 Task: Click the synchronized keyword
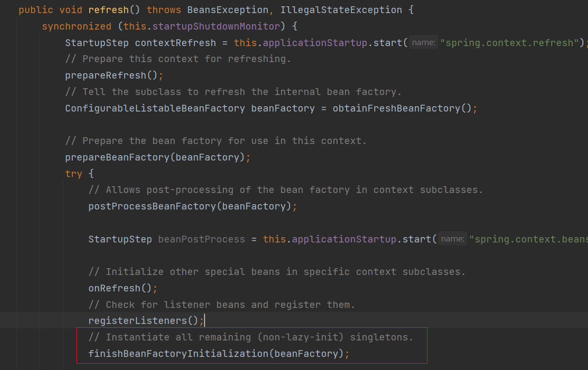pyautogui.click(x=77, y=26)
